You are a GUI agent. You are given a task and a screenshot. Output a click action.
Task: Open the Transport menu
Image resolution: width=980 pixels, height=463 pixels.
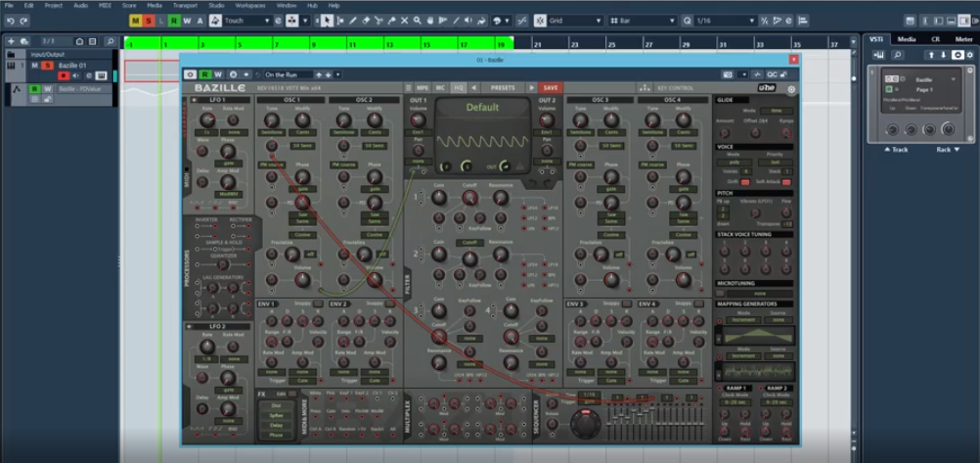point(185,5)
